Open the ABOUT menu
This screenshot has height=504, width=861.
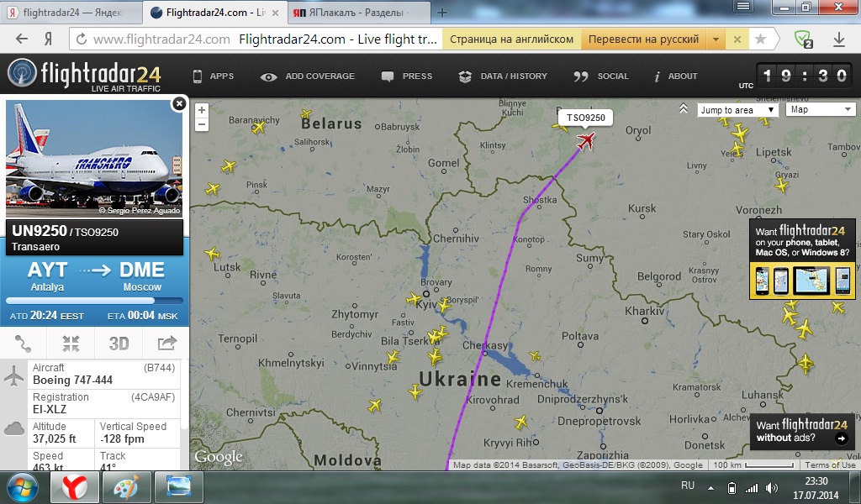tap(675, 76)
